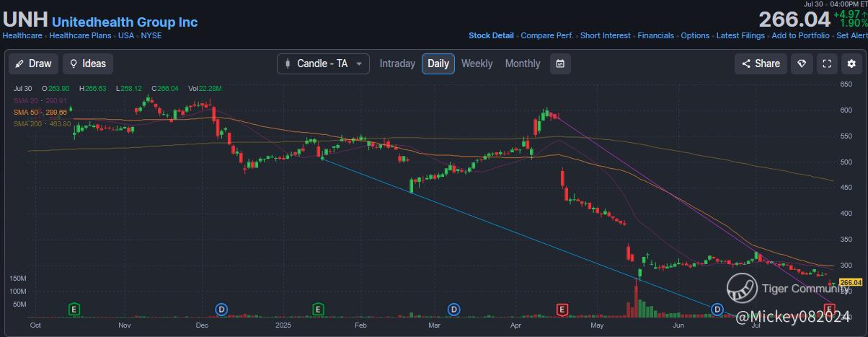This screenshot has width=868, height=337.
Task: Click the SMA 200 indicator label
Action: click(x=42, y=123)
